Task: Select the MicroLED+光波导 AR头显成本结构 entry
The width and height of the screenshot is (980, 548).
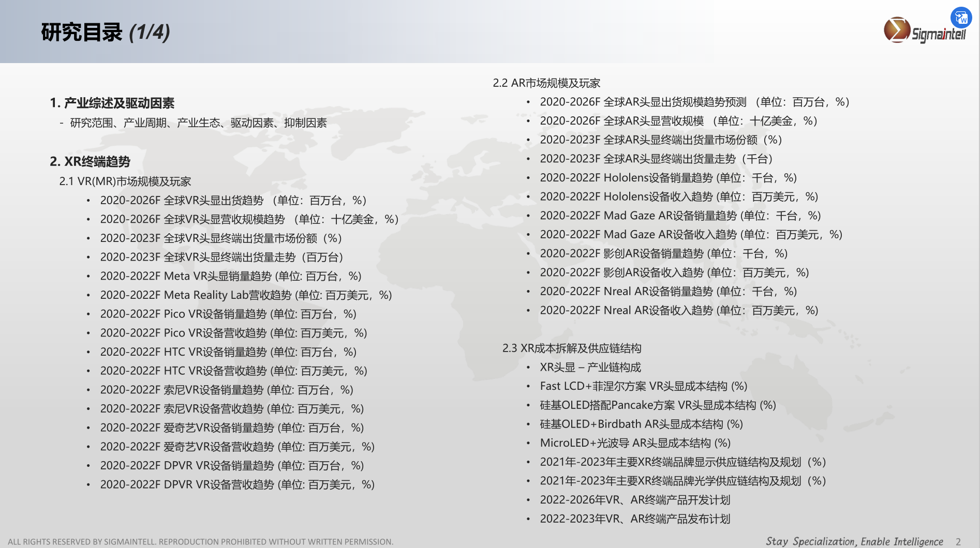Action: coord(635,443)
